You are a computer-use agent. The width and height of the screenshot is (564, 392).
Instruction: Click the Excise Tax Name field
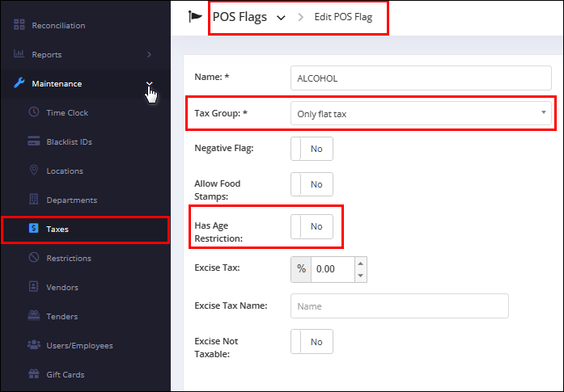tap(399, 306)
